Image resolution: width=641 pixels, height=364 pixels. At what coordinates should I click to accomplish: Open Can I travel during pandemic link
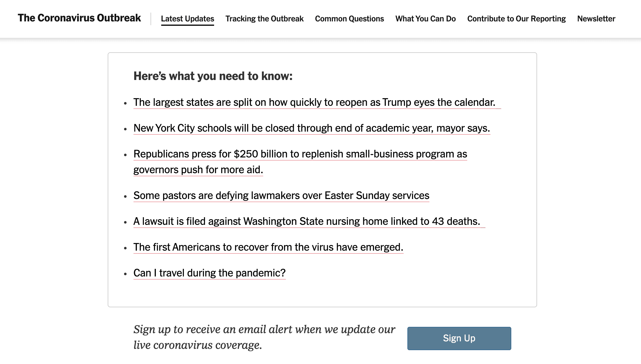209,273
